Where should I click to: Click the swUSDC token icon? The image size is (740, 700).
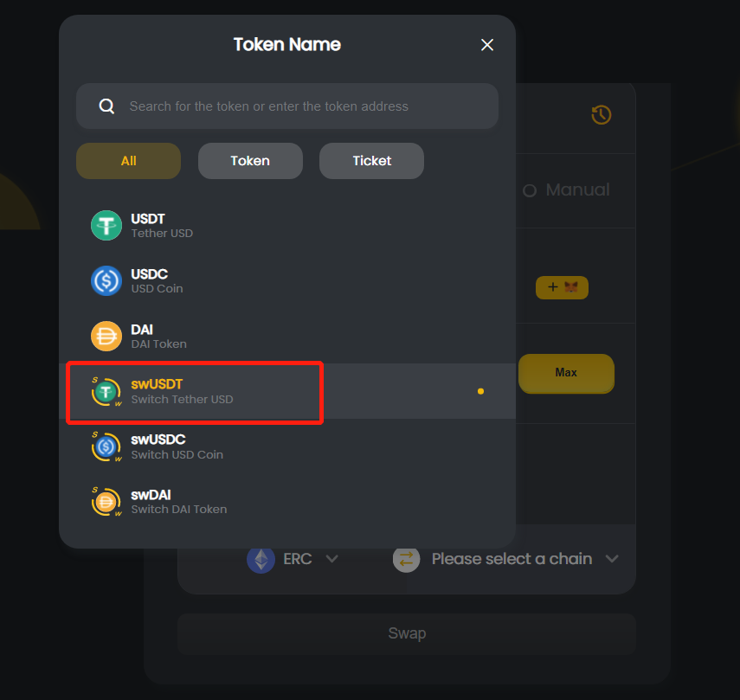point(106,446)
